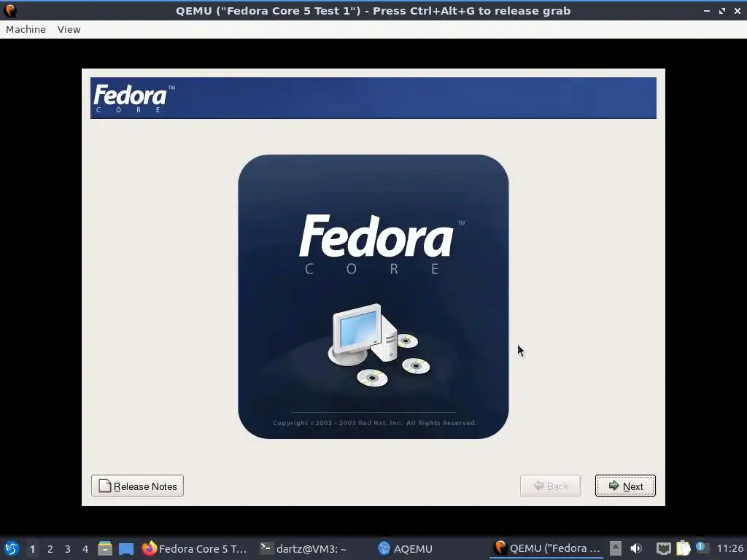Click the update notification tray icon
This screenshot has width=747, height=560.
702,548
